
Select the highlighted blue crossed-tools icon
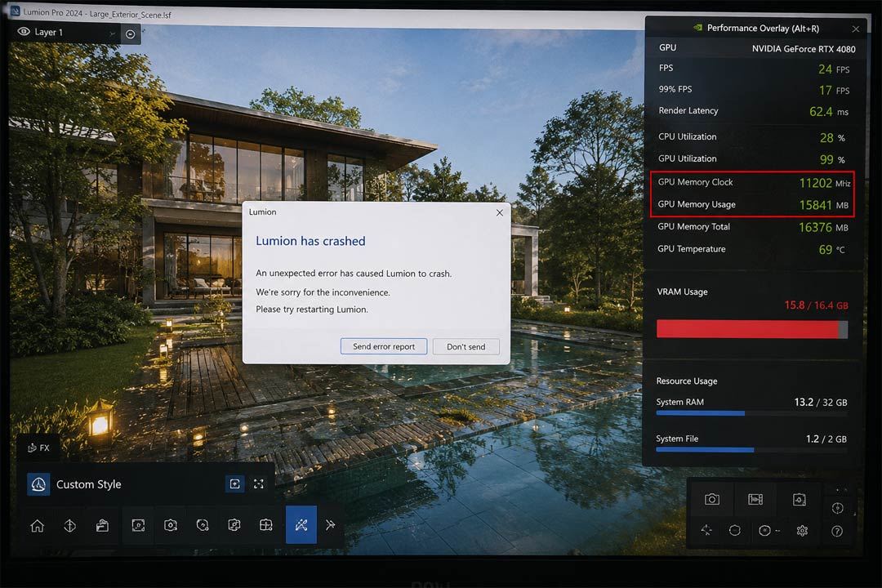(x=301, y=524)
